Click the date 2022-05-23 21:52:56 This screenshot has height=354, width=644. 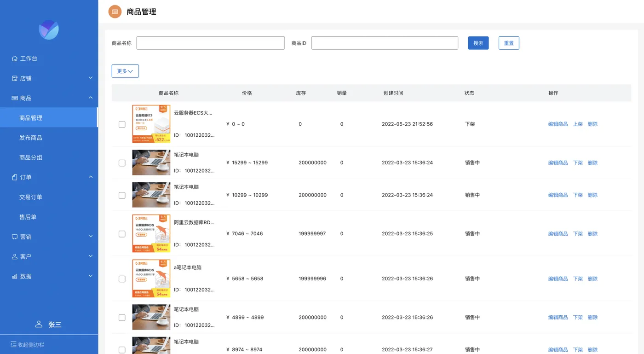[407, 124]
